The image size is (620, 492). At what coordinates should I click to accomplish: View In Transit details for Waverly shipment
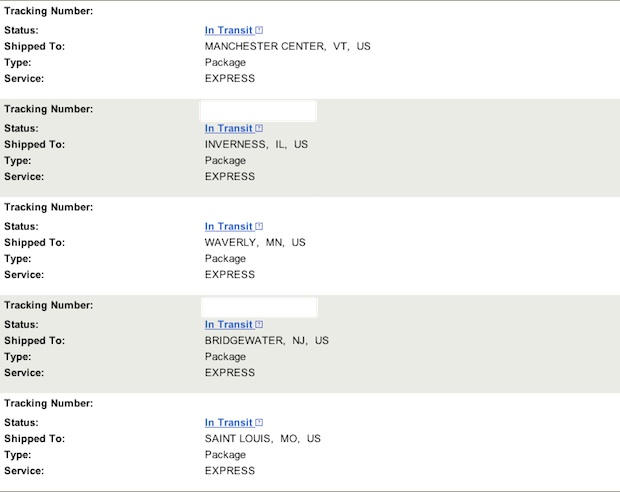click(x=228, y=226)
